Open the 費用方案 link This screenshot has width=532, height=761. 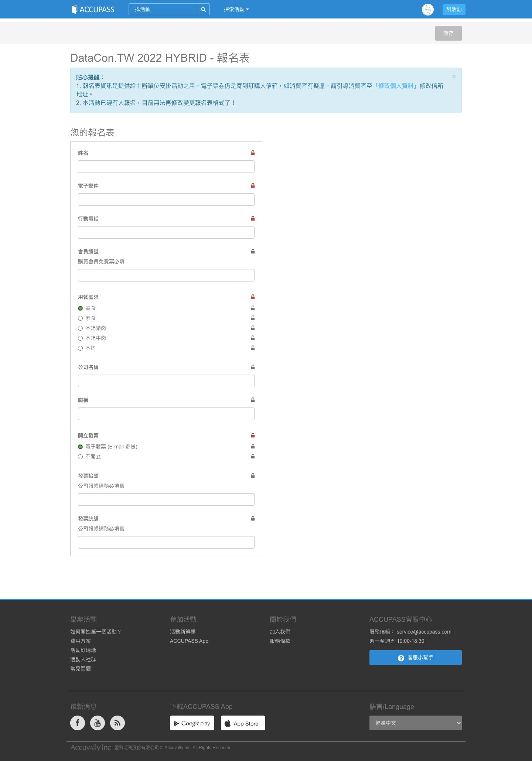[x=81, y=641]
